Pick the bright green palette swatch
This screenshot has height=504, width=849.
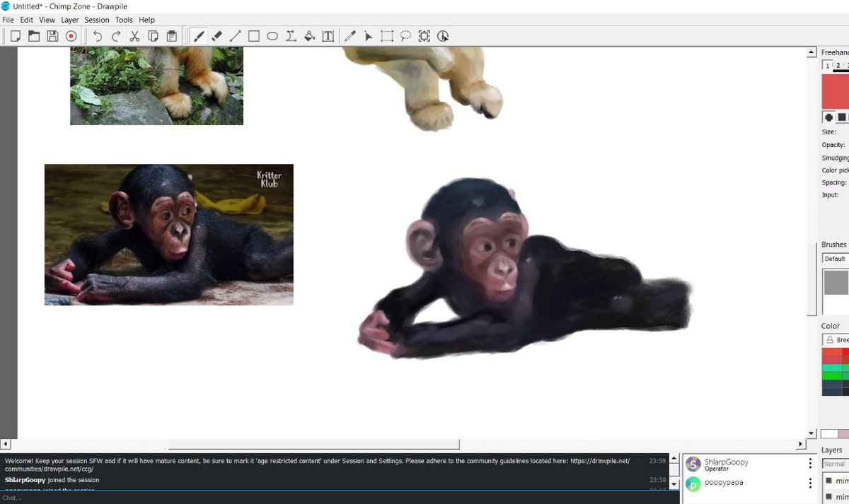coord(831,375)
